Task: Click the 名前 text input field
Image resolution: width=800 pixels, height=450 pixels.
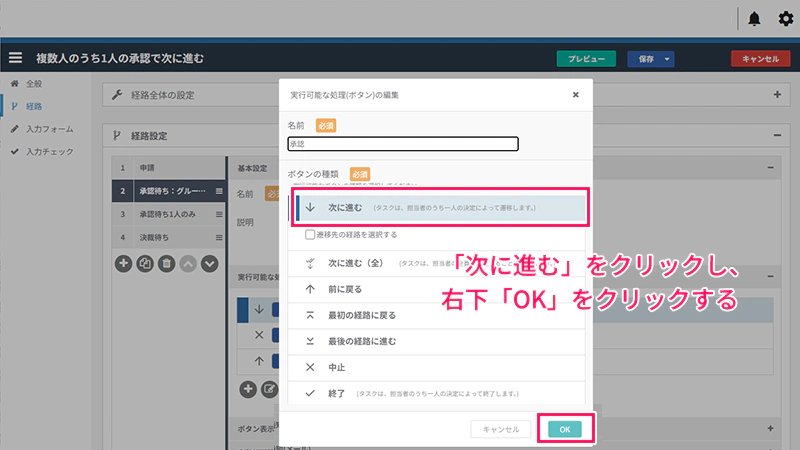Action: click(x=402, y=144)
